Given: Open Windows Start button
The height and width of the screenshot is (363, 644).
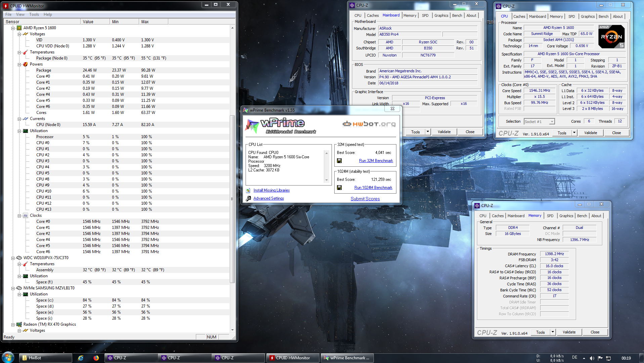Looking at the screenshot, I should point(7,357).
